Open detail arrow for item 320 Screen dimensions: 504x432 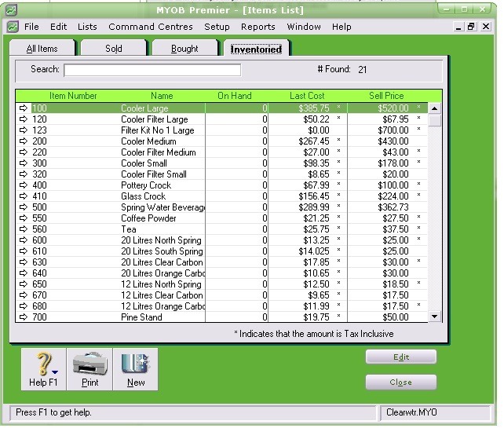tap(24, 174)
